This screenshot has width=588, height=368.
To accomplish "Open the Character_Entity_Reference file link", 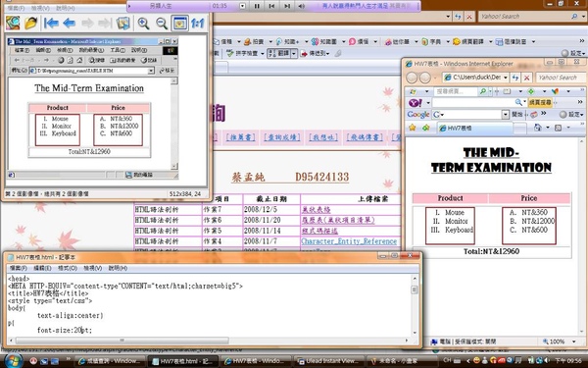I will [349, 241].
